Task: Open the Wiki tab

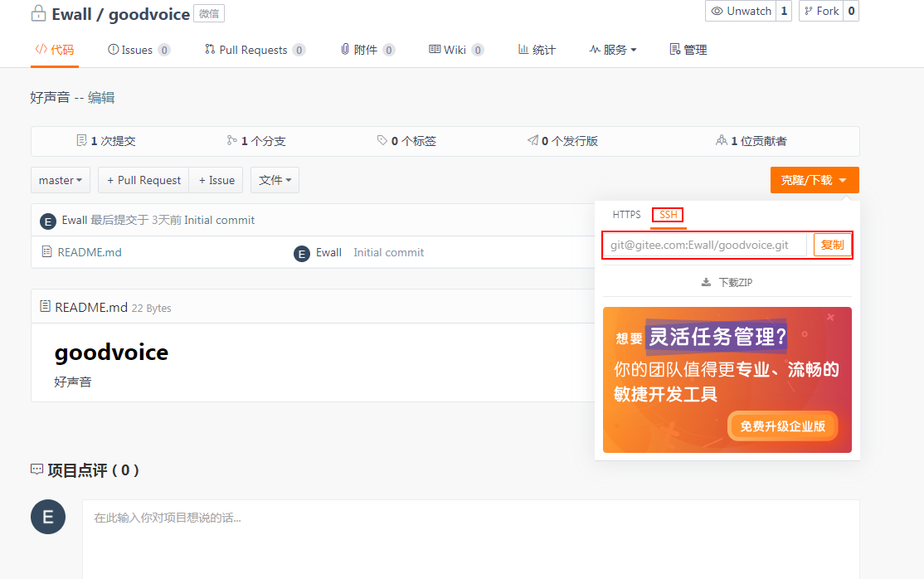Action: pos(456,50)
